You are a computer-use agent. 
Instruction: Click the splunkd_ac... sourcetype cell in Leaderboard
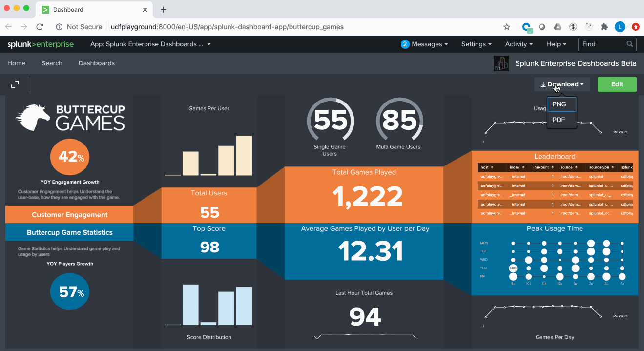602,213
